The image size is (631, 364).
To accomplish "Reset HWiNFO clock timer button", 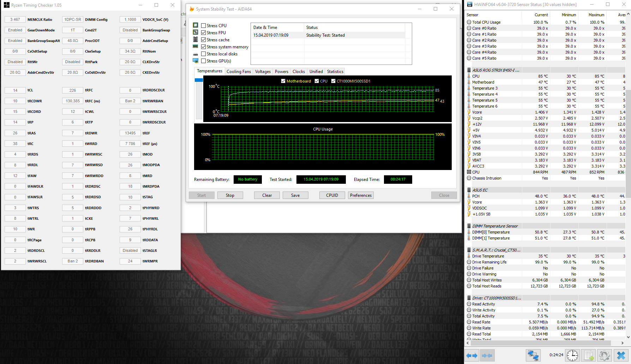I will (572, 356).
